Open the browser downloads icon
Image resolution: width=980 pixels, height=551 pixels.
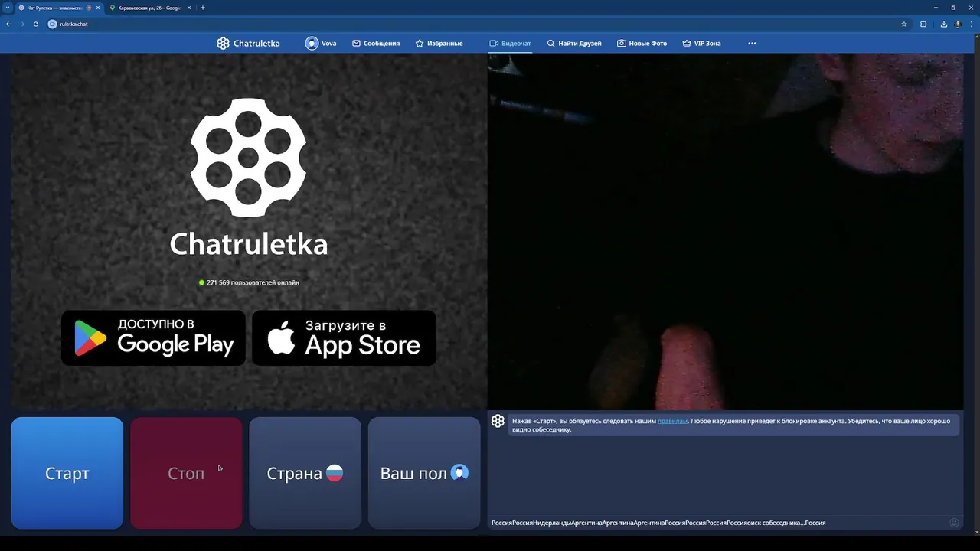(944, 24)
